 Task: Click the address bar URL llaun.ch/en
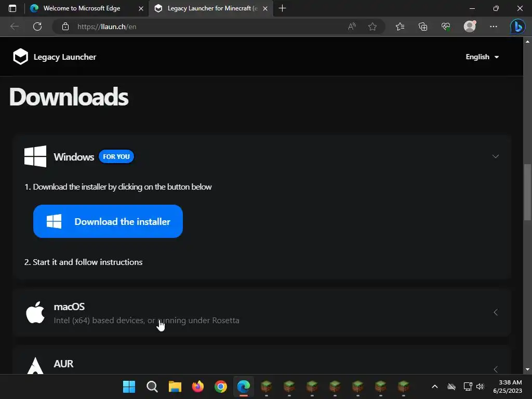point(107,26)
